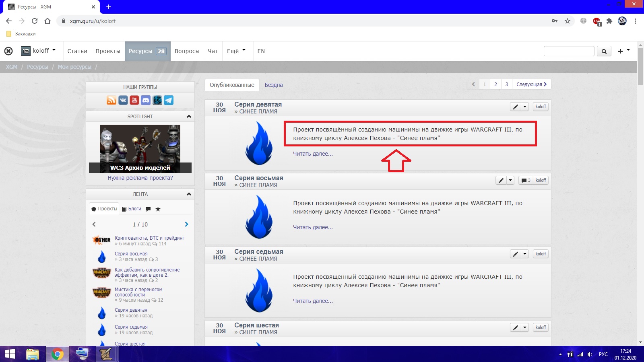Click the globe extension icon
The height and width of the screenshot is (362, 644).
click(583, 21)
